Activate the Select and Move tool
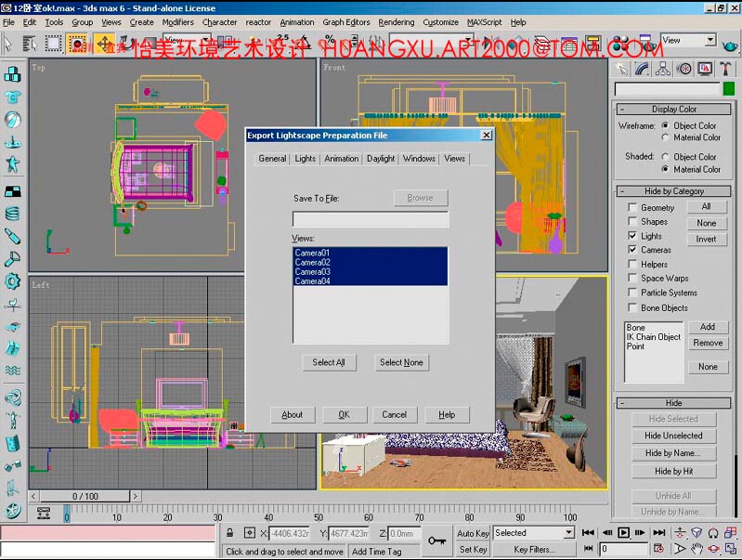The width and height of the screenshot is (742, 560). (104, 44)
